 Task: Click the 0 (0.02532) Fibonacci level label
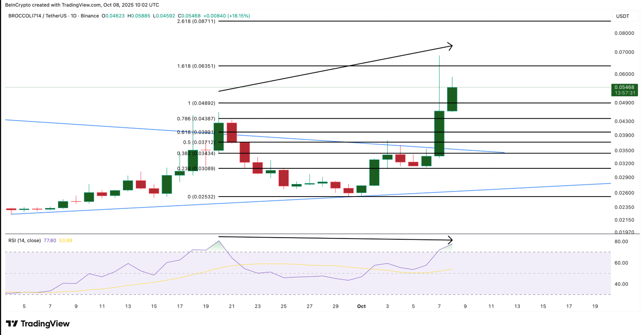[201, 197]
